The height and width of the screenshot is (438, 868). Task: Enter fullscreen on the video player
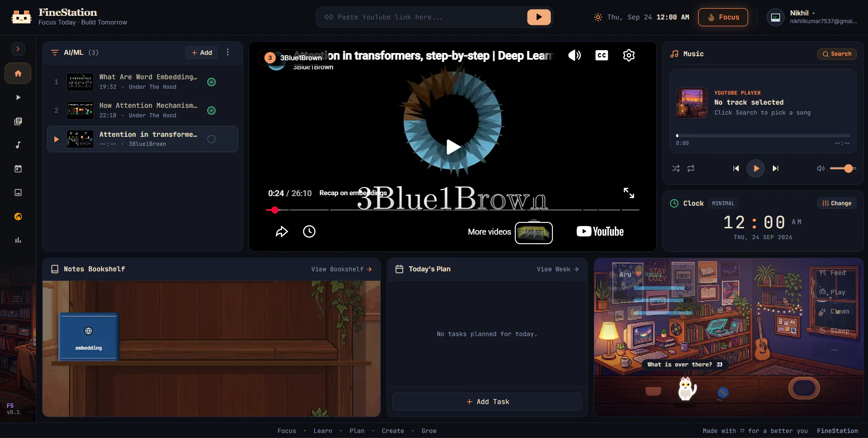[629, 193]
